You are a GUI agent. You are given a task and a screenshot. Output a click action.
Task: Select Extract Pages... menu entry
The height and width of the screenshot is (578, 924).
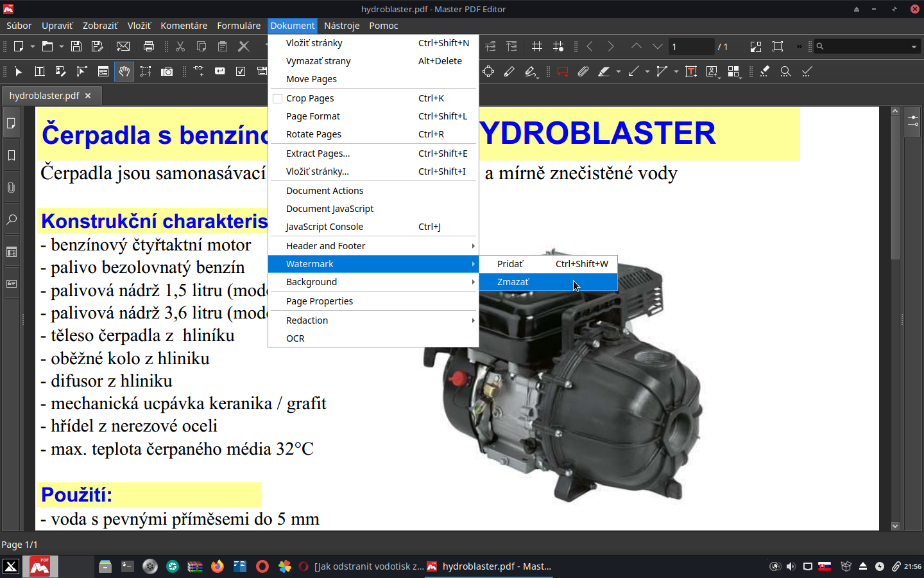coord(373,153)
